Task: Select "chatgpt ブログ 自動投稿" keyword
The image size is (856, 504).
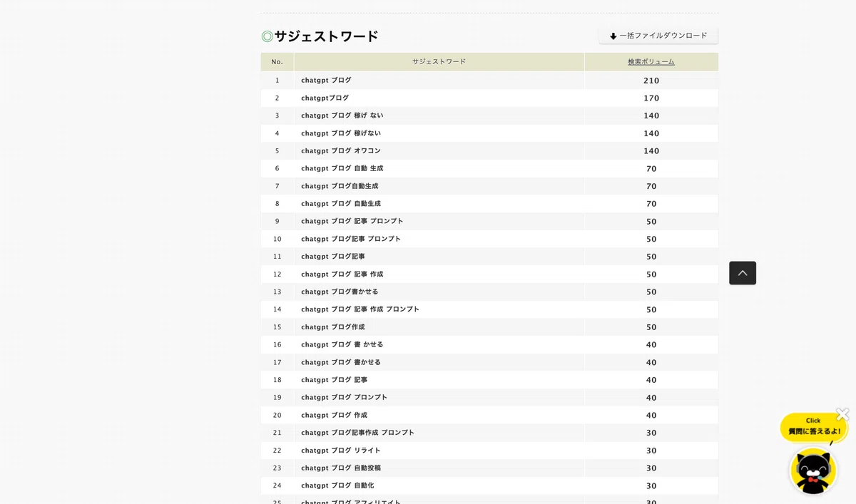Action: tap(341, 468)
